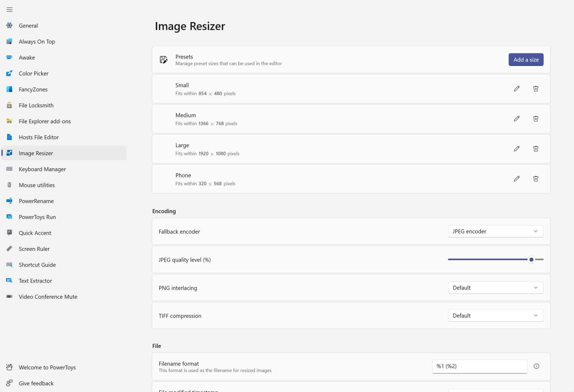Delete the Large preset with trash icon
Viewport: 574px width, 392px height.
[x=536, y=149]
